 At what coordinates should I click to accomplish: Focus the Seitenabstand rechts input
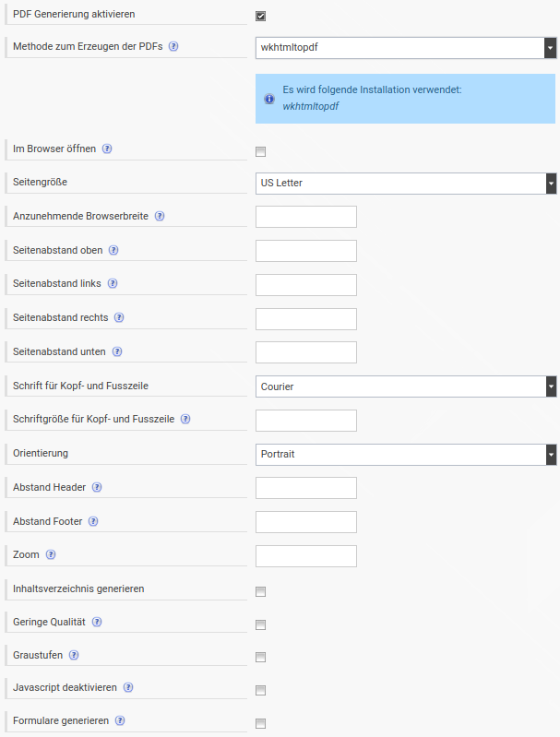tap(306, 318)
